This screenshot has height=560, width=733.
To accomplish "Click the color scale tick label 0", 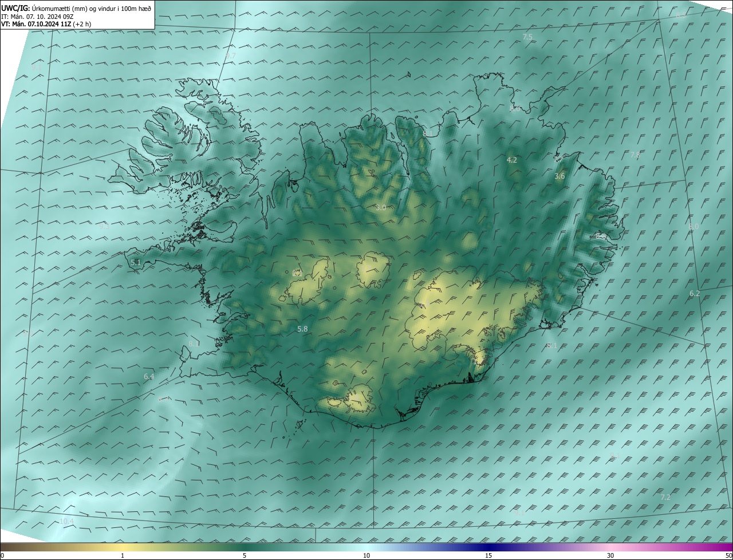I will 2,556.
